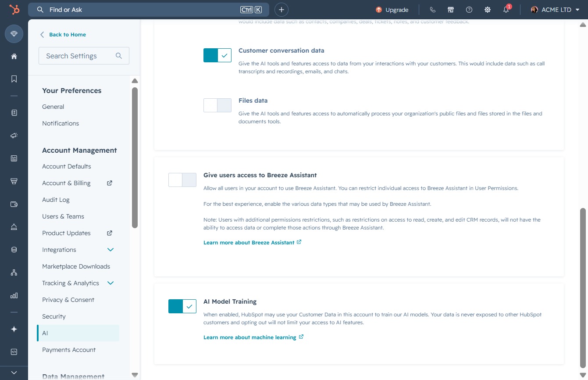The width and height of the screenshot is (588, 380).
Task: Click main page scroll down arrow
Action: point(583,375)
